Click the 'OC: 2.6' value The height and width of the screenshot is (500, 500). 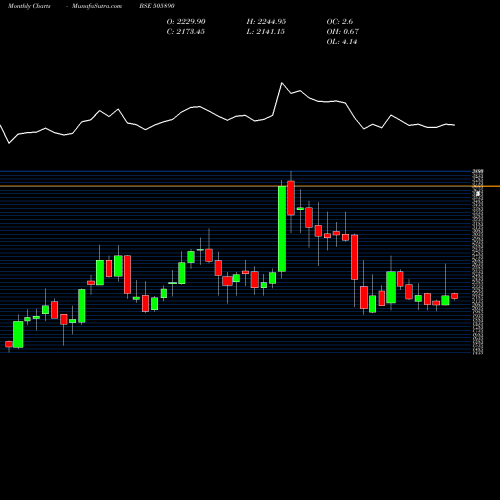click(340, 21)
